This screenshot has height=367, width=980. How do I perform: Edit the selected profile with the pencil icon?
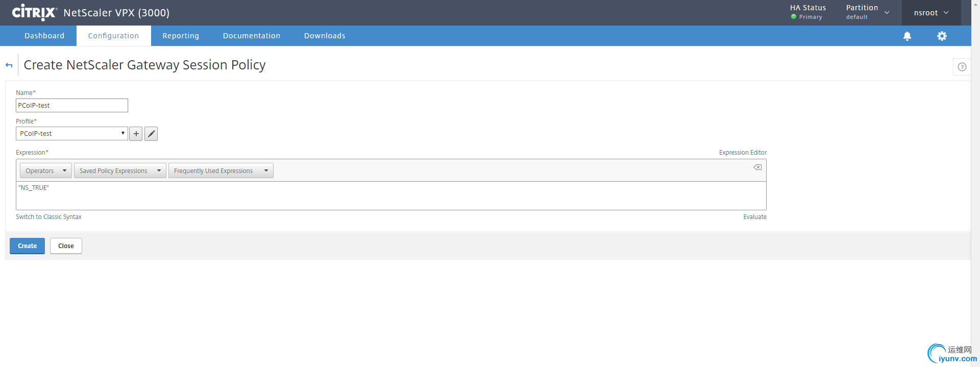151,134
